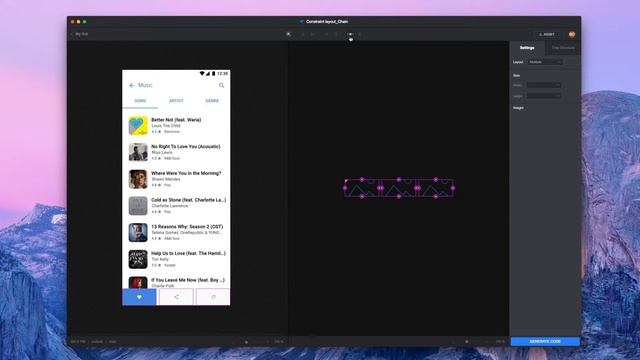This screenshot has width=640, height=360.
Task: Select the middle image placeholder in the chain
Action: tap(399, 188)
